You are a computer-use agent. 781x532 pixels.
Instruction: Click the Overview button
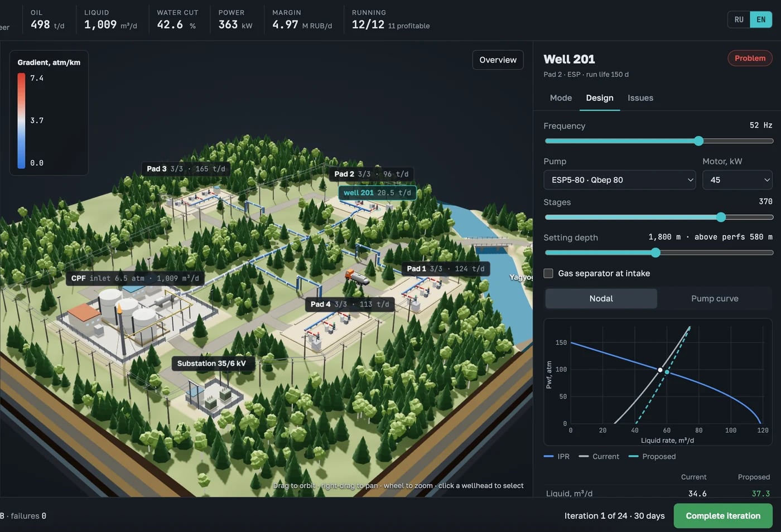pyautogui.click(x=498, y=60)
